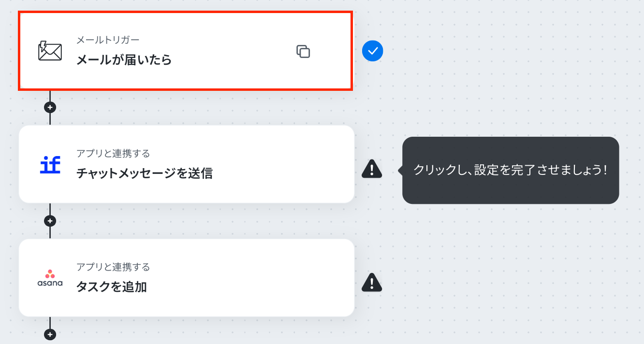This screenshot has width=644, height=344.
Task: Click the blue checkmark status icon
Action: (372, 51)
